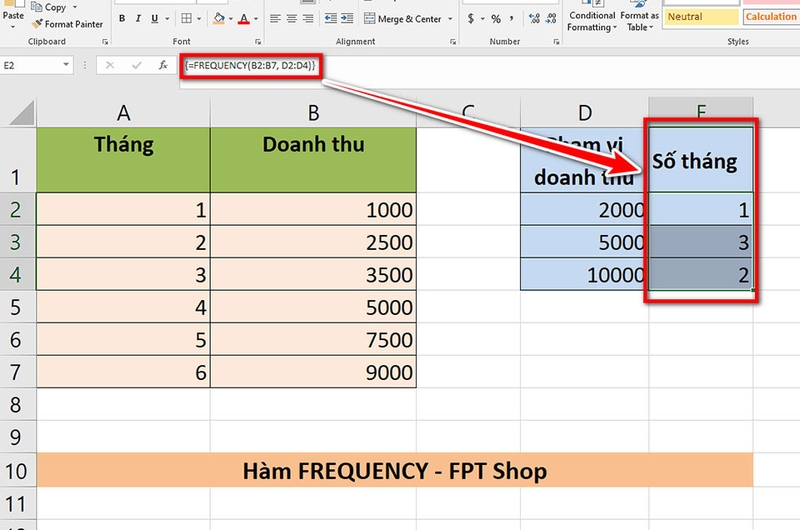Open the font color dropdown arrow
The height and width of the screenshot is (530, 800).
click(x=256, y=19)
